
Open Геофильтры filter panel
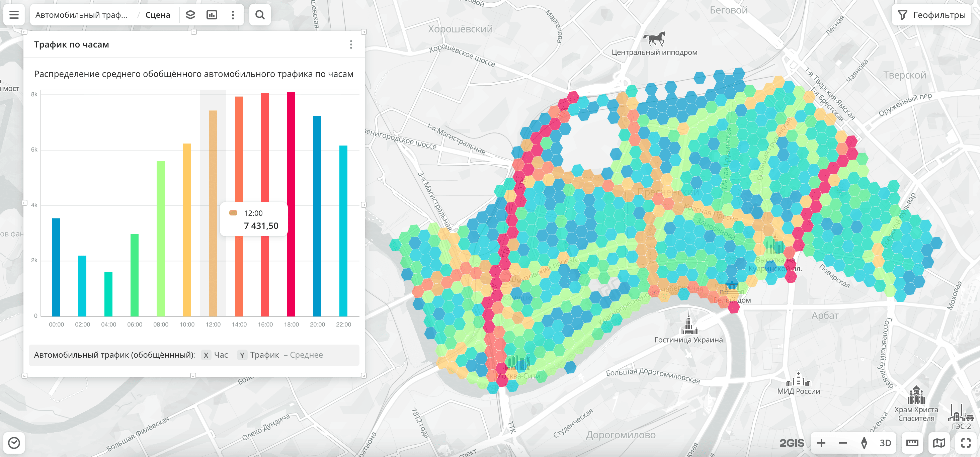pyautogui.click(x=932, y=15)
